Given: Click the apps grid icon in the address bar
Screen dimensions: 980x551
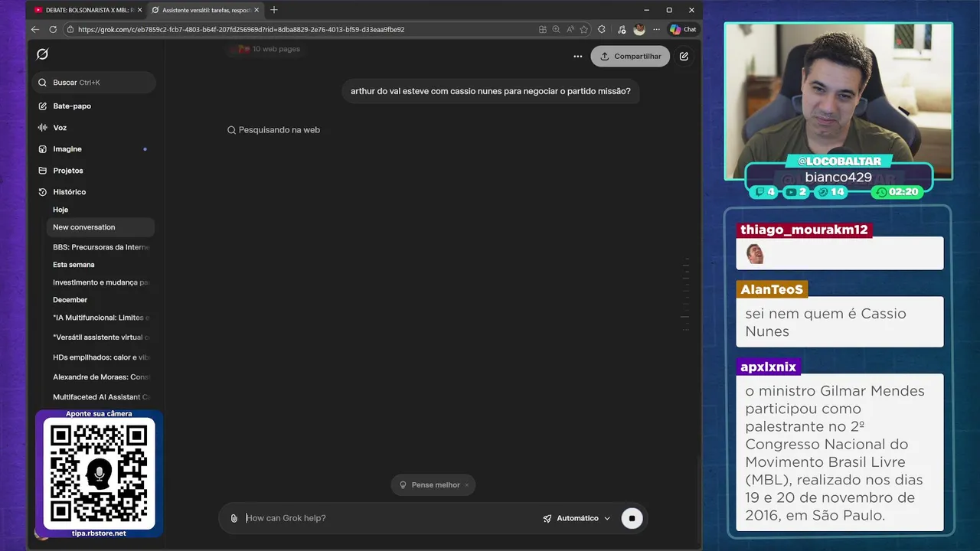Looking at the screenshot, I should tap(543, 30).
